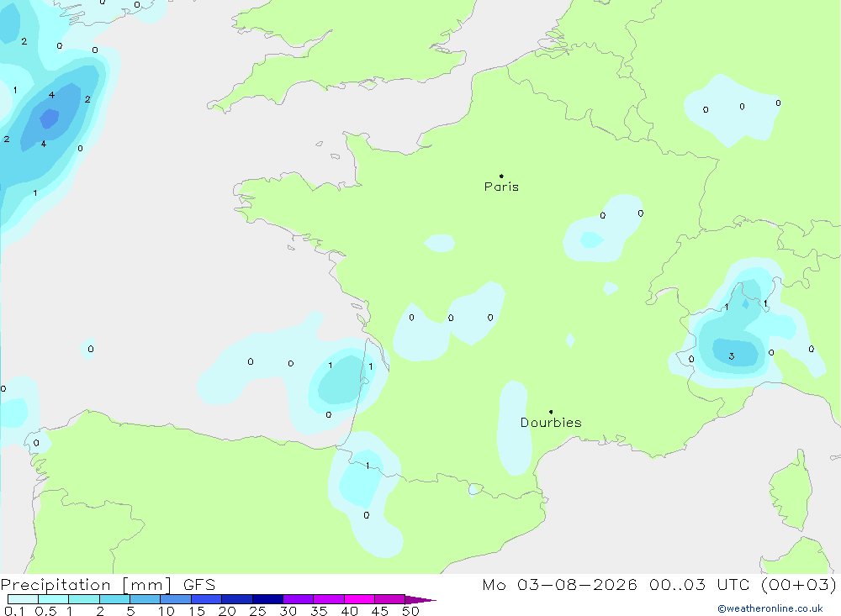Pick the 15–20 mm legend color swatch
This screenshot has width=841, height=616.
[206, 599]
